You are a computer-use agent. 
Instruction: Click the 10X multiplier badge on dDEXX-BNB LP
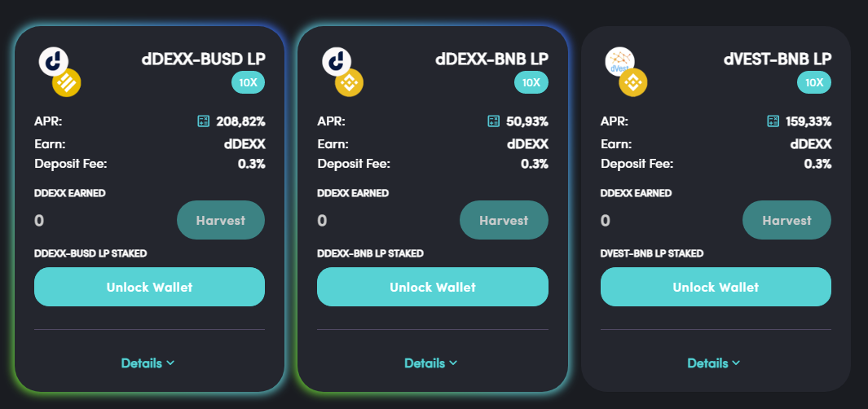pyautogui.click(x=531, y=83)
